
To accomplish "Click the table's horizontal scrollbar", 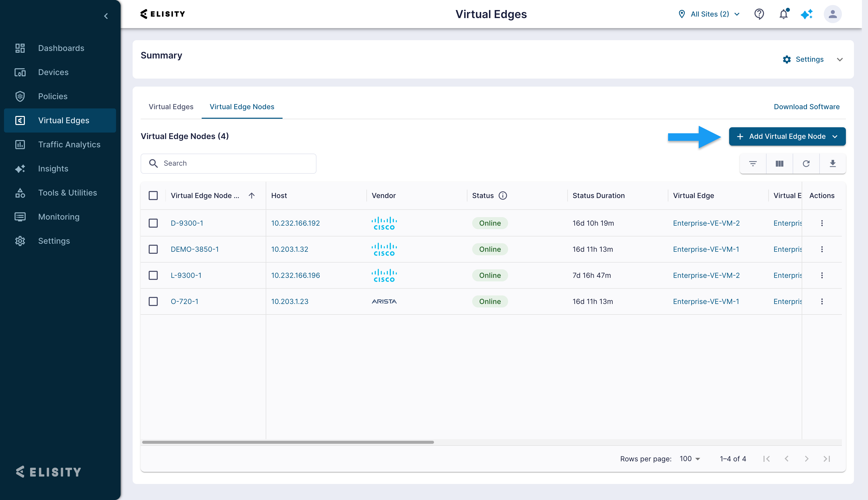I will [288, 442].
